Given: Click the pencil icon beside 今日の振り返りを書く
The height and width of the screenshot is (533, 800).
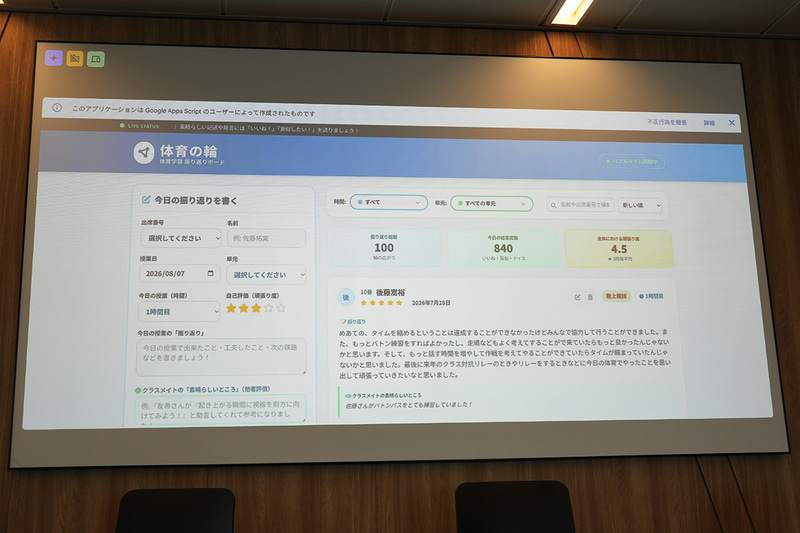Looking at the screenshot, I should [146, 199].
